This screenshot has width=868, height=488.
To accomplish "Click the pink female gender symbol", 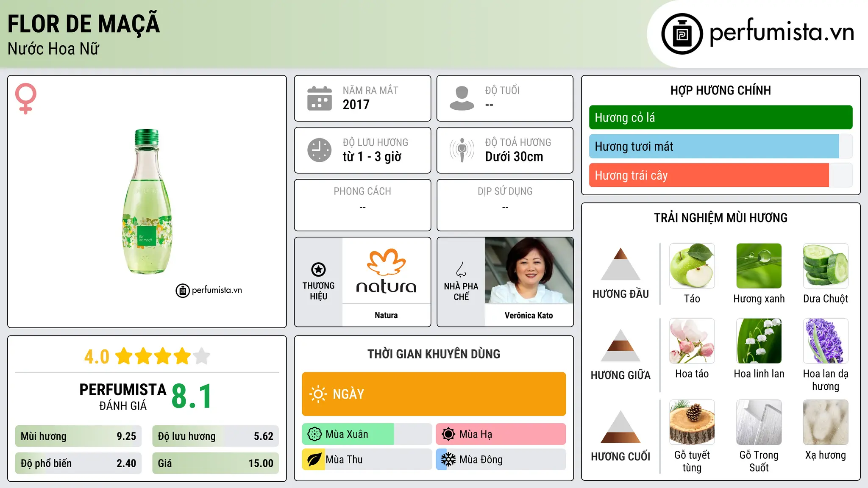I will [x=26, y=99].
